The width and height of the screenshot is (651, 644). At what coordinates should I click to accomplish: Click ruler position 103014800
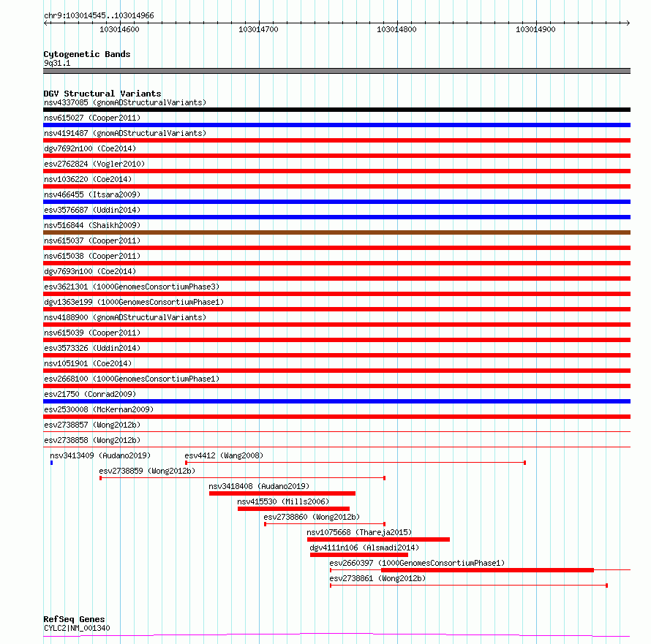click(396, 29)
